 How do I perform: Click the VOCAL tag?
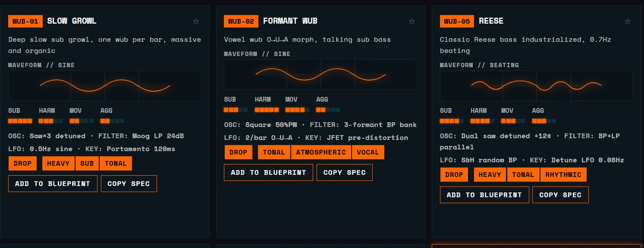(x=368, y=152)
